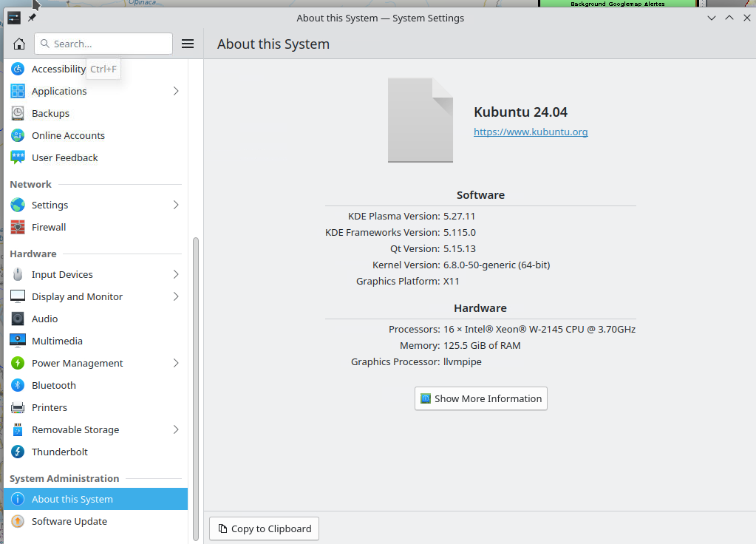
Task: Expand the Display and Monitor chevron
Action: pos(176,296)
